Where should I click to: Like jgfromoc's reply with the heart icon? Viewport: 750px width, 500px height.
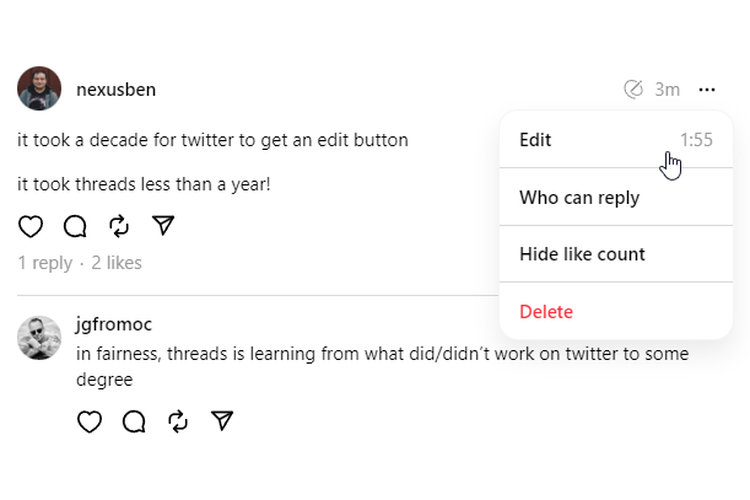[x=90, y=421]
